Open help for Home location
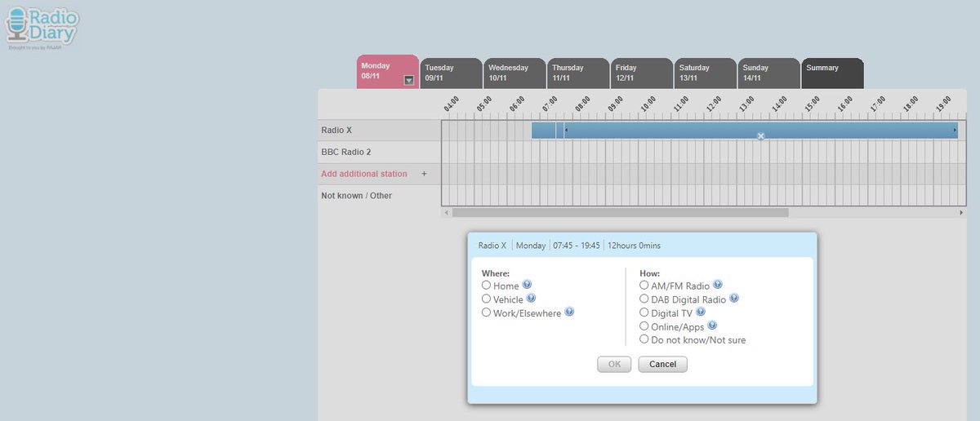Screen dimensions: 980x421 [527, 285]
